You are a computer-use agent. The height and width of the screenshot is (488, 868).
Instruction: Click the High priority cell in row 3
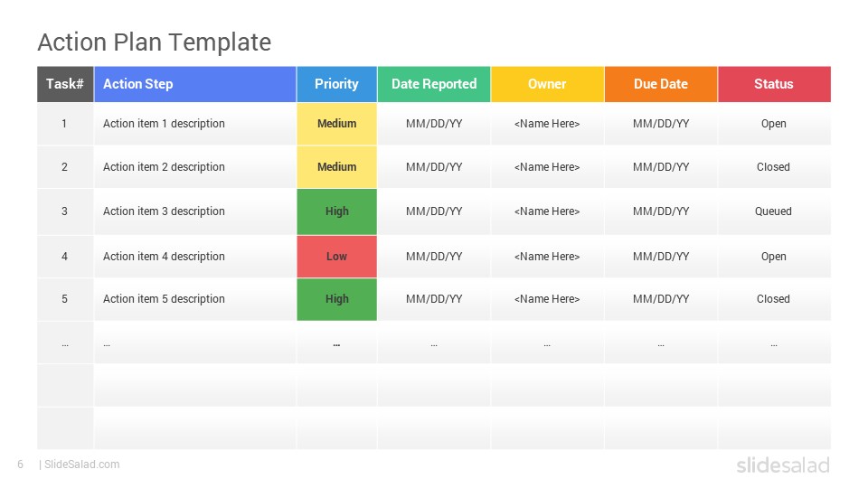(x=336, y=211)
